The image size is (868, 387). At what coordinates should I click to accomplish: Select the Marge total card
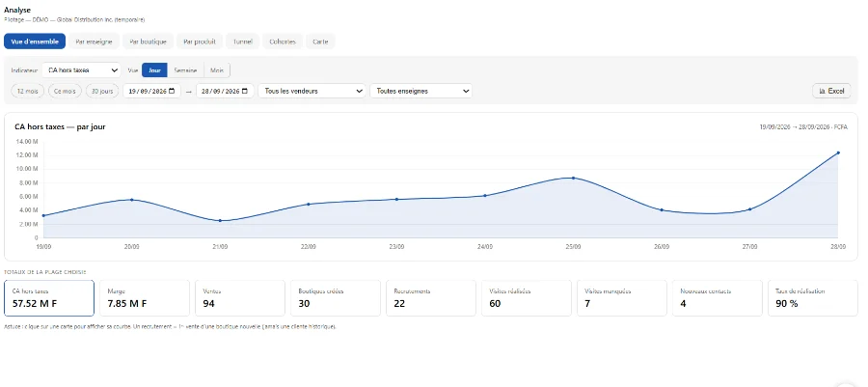[145, 298]
